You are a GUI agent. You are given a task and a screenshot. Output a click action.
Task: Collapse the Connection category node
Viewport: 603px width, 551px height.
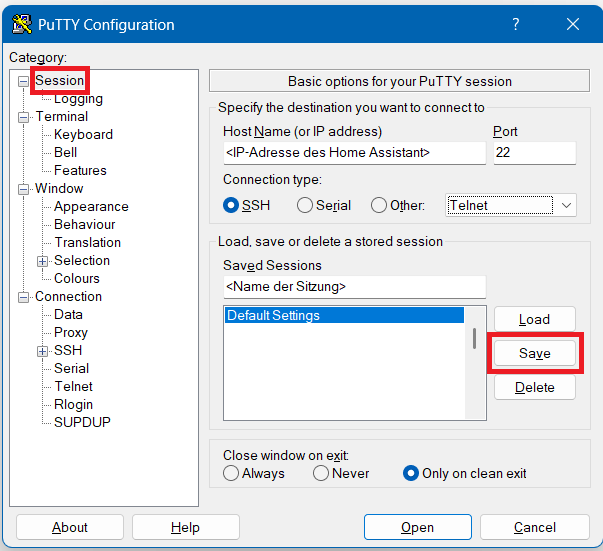24,297
